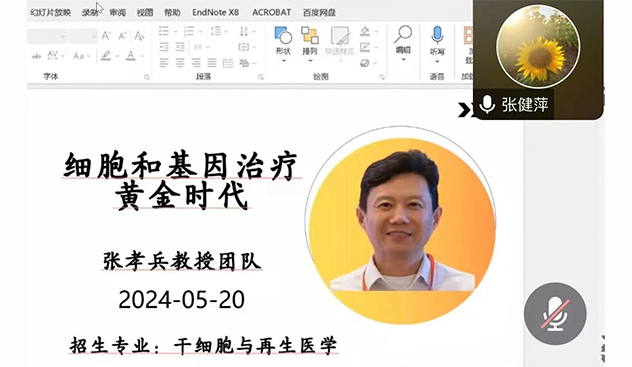The width and height of the screenshot is (632, 367).
Task: Click the 幻灯片放映 slide show tab
Action: (x=50, y=12)
